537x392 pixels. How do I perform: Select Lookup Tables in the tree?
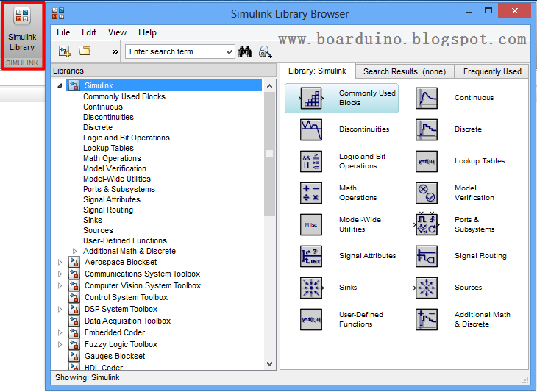click(108, 148)
